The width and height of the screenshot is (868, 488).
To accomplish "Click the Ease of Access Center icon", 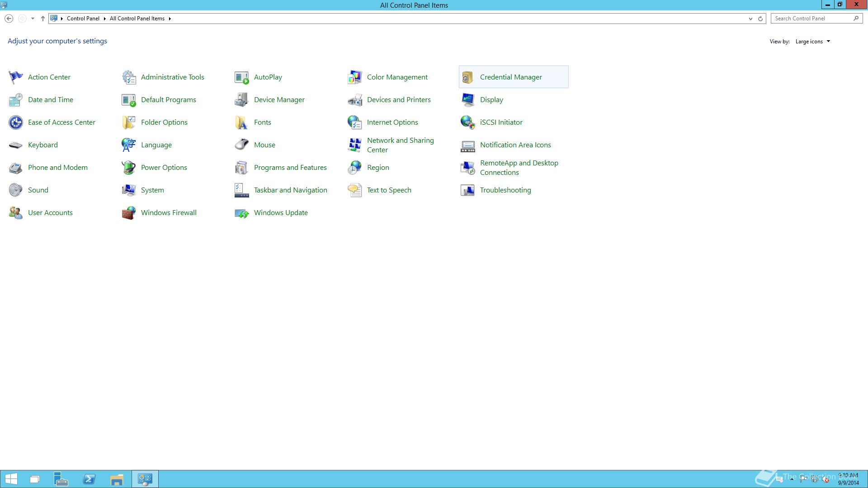I will [15, 122].
